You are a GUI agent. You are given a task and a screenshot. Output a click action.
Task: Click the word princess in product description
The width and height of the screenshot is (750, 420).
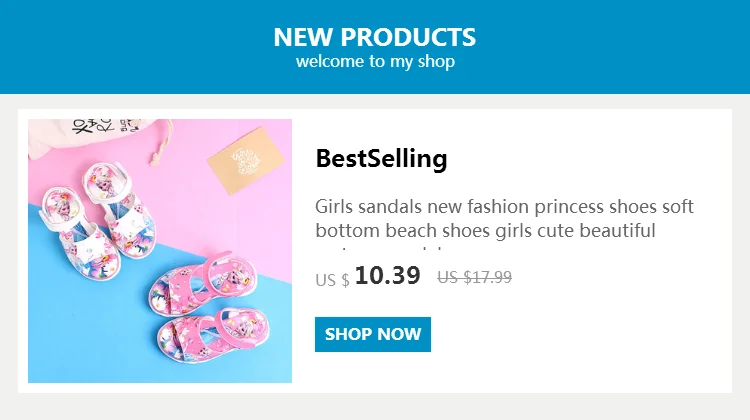point(569,207)
